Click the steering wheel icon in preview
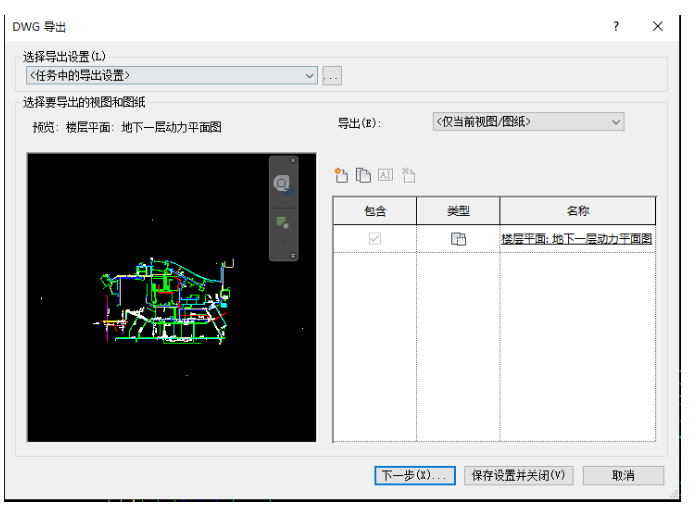 pos(282,184)
